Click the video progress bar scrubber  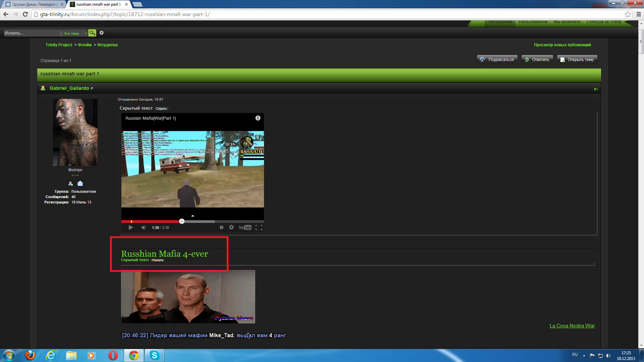182,221
